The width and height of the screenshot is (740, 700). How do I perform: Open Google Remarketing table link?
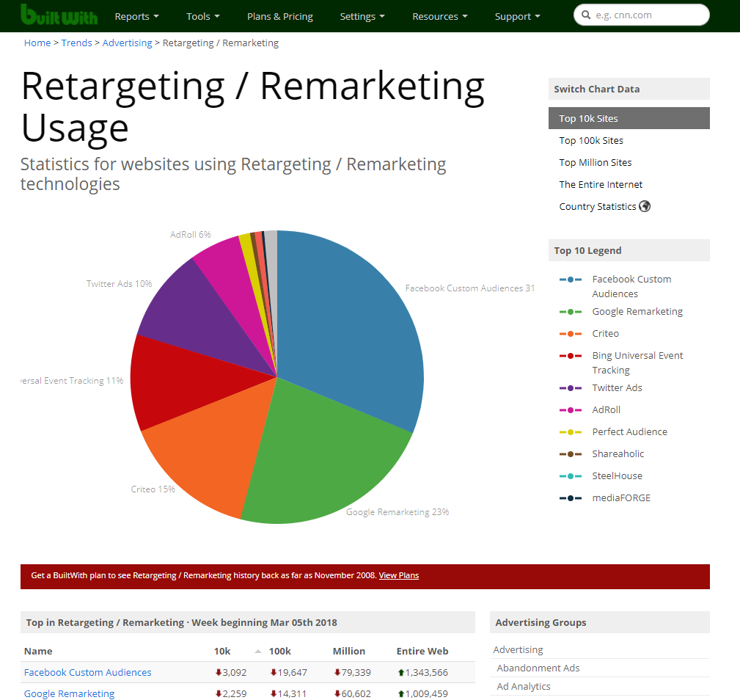(70, 693)
